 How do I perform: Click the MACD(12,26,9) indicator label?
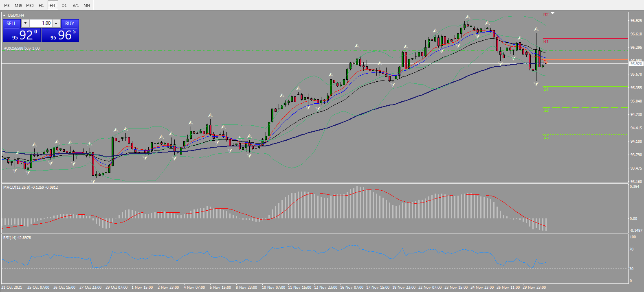click(31, 187)
